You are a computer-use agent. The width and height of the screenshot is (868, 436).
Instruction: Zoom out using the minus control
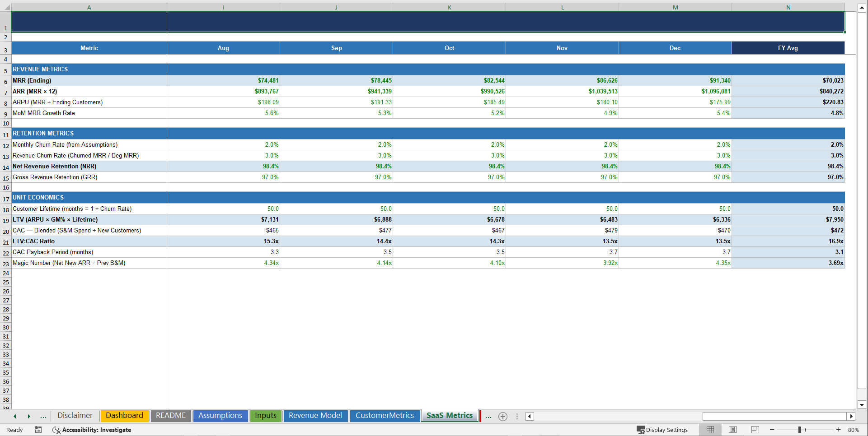(x=771, y=430)
